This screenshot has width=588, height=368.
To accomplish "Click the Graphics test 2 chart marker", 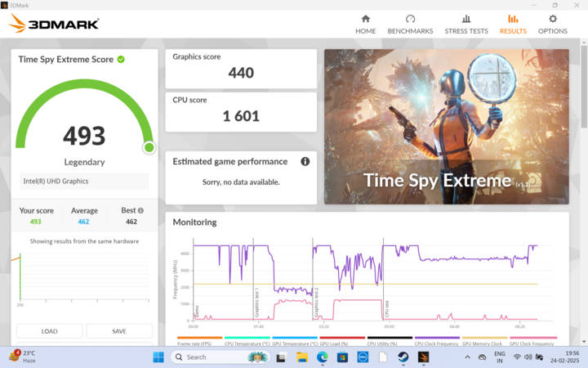I will click(x=316, y=303).
